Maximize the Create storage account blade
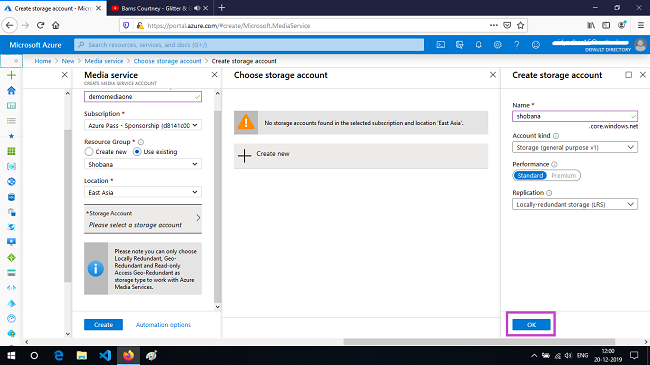The image size is (650, 365). pyautogui.click(x=628, y=75)
